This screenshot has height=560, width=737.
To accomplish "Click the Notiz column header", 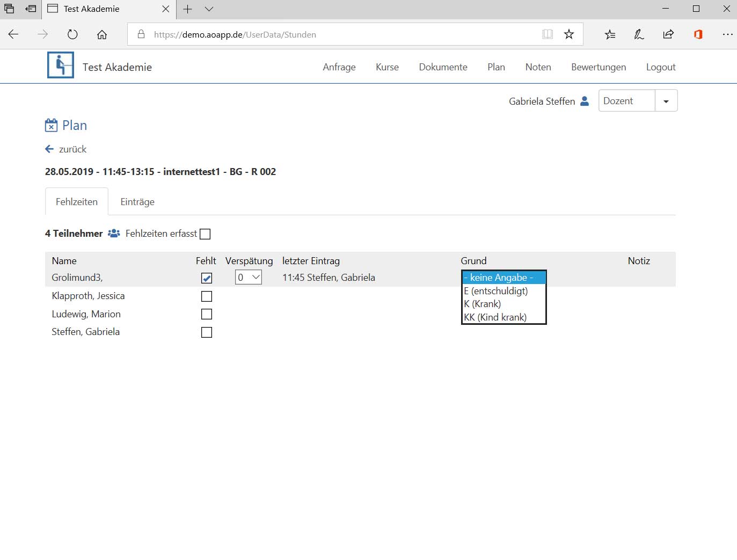I will [x=639, y=261].
